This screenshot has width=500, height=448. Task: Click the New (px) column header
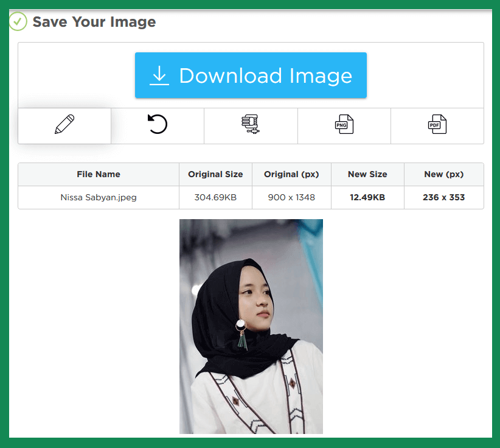[443, 174]
